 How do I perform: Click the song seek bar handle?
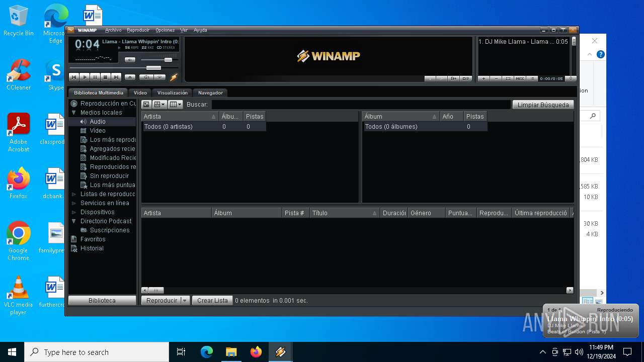(153, 68)
